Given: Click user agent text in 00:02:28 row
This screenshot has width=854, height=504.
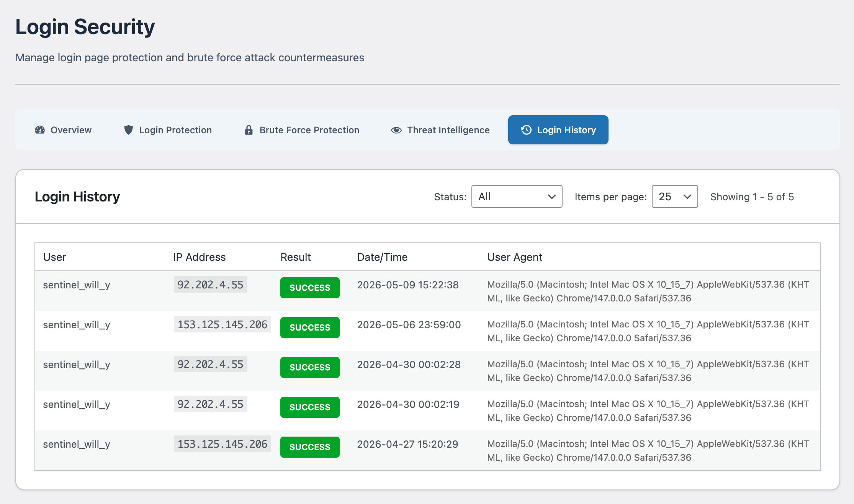Looking at the screenshot, I should pyautogui.click(x=648, y=371).
